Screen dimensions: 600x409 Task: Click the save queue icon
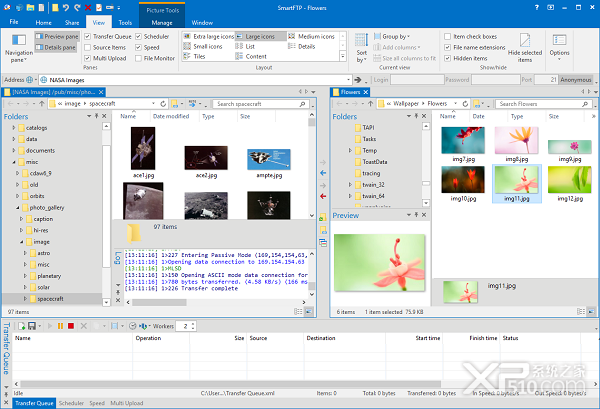32,326
